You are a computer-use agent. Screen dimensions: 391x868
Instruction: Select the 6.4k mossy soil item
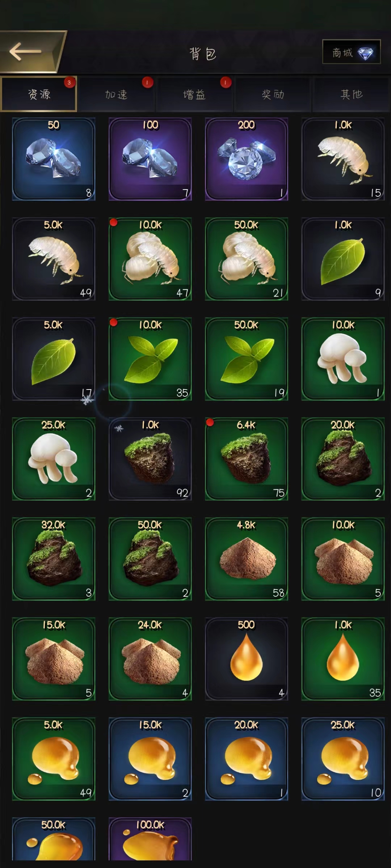247,459
